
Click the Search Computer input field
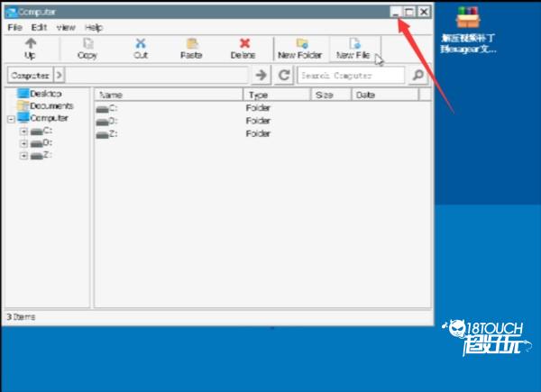[350, 76]
